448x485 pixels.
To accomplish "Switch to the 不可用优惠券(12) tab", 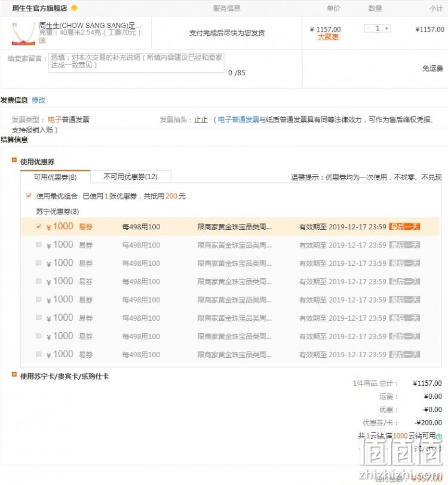I will (130, 177).
